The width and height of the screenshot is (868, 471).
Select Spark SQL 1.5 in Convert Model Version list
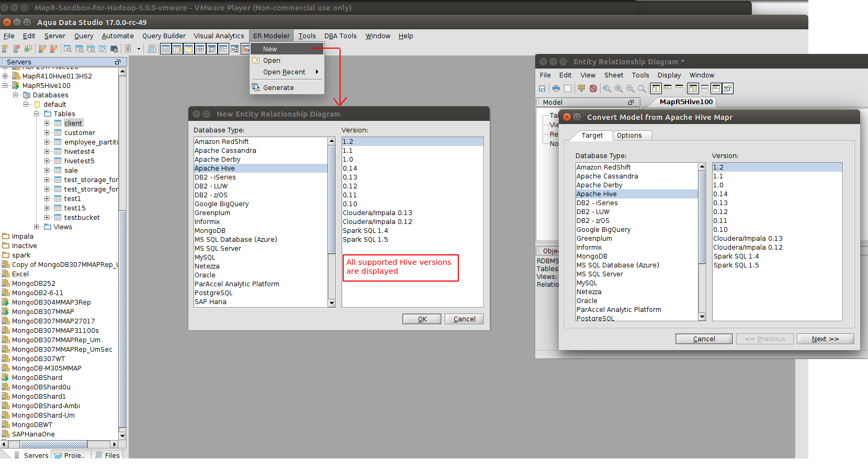click(777, 265)
